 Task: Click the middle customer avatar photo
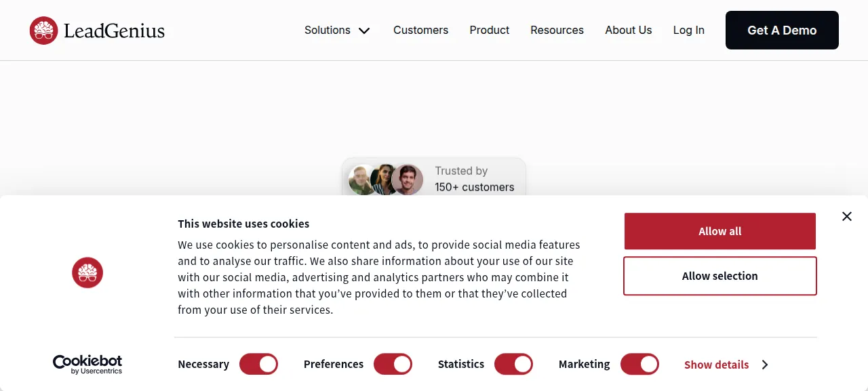pyautogui.click(x=384, y=180)
